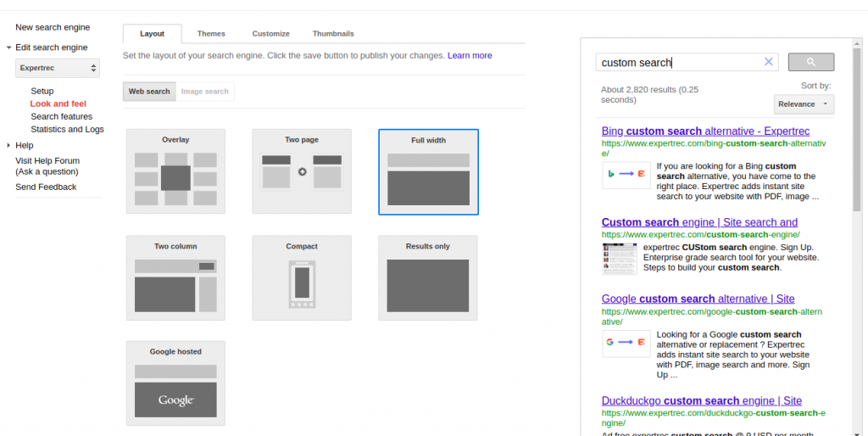
Task: Open Bing custom search alternative result
Action: [706, 131]
